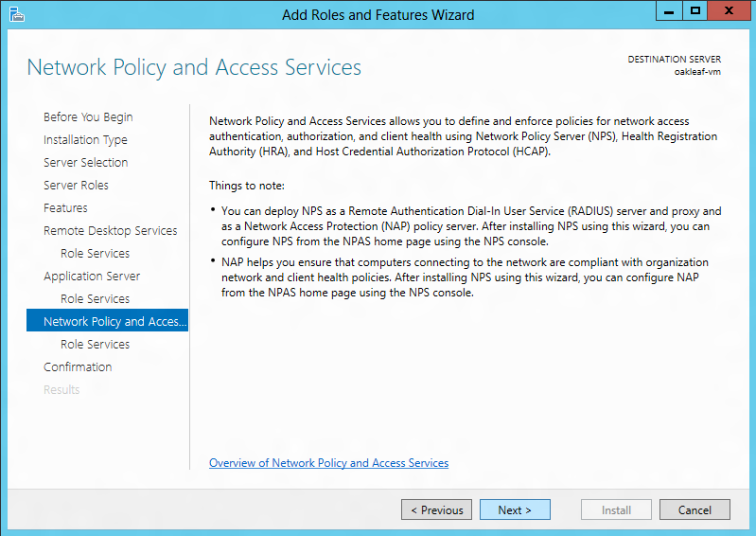Open Role Services under Network Policy

pos(95,344)
